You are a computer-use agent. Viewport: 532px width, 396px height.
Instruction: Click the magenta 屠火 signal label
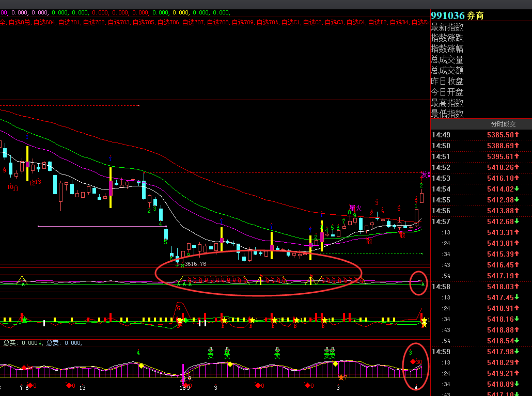(x=355, y=208)
